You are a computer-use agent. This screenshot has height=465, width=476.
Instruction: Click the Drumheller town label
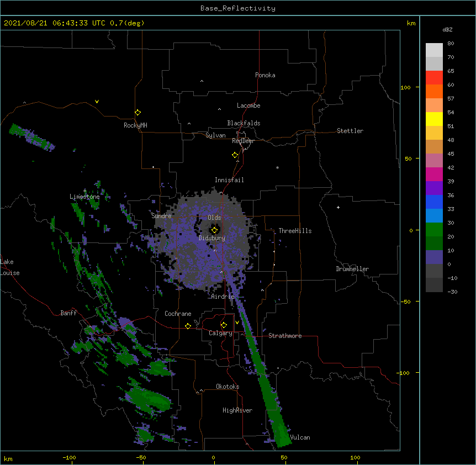(352, 269)
